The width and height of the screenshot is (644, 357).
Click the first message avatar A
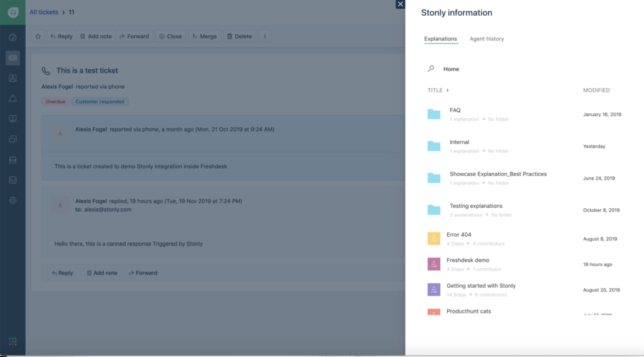click(x=60, y=133)
